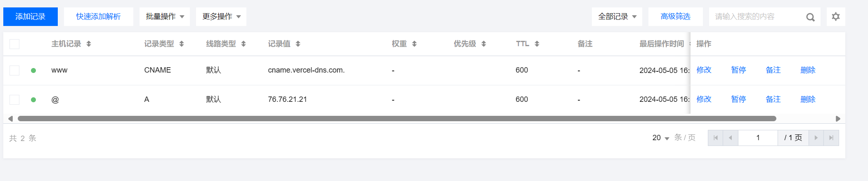Click 修改 for the www record

[x=704, y=70]
